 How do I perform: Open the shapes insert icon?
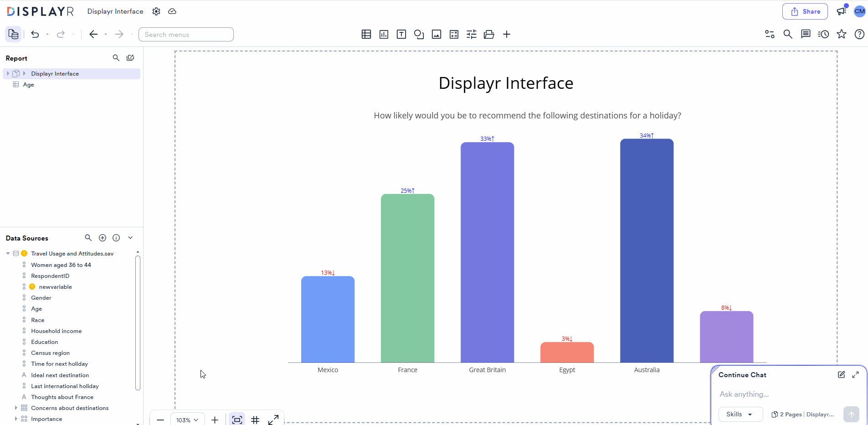point(419,34)
